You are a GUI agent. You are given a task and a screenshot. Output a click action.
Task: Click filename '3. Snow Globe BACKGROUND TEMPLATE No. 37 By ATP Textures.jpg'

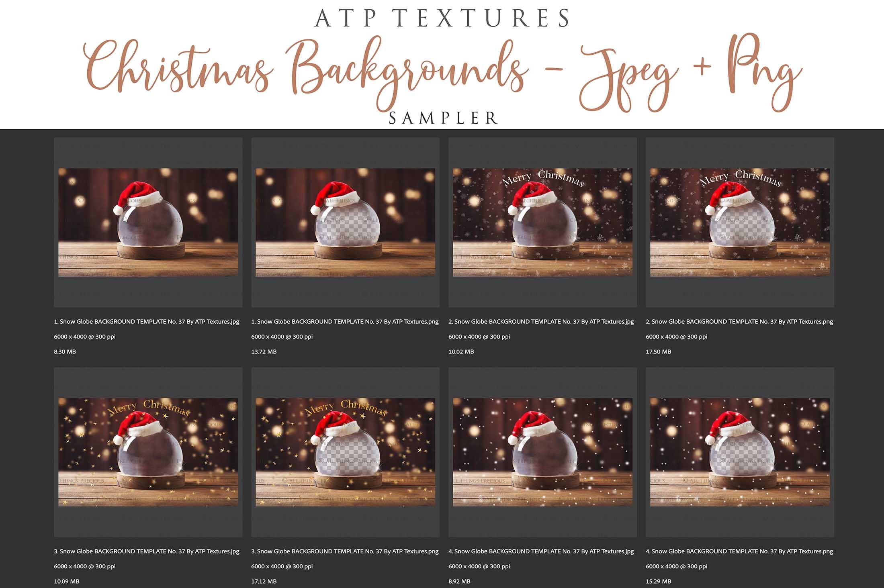pos(147,551)
